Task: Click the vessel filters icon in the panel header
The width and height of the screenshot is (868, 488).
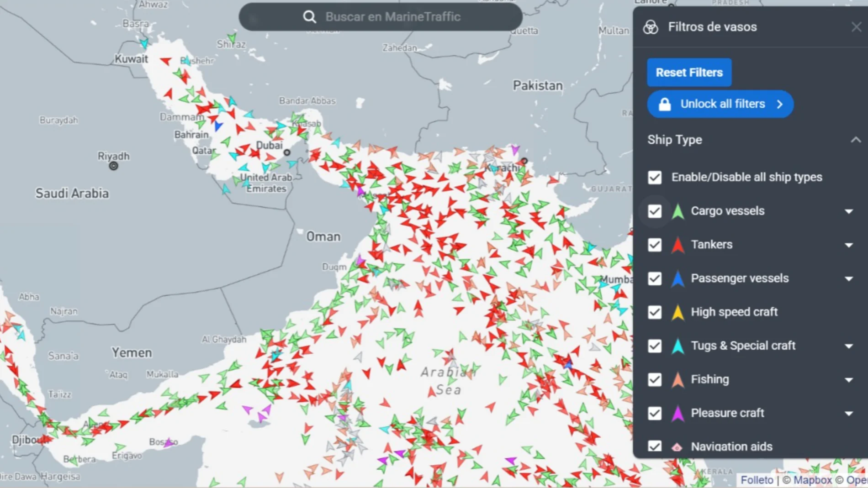Action: pyautogui.click(x=651, y=26)
